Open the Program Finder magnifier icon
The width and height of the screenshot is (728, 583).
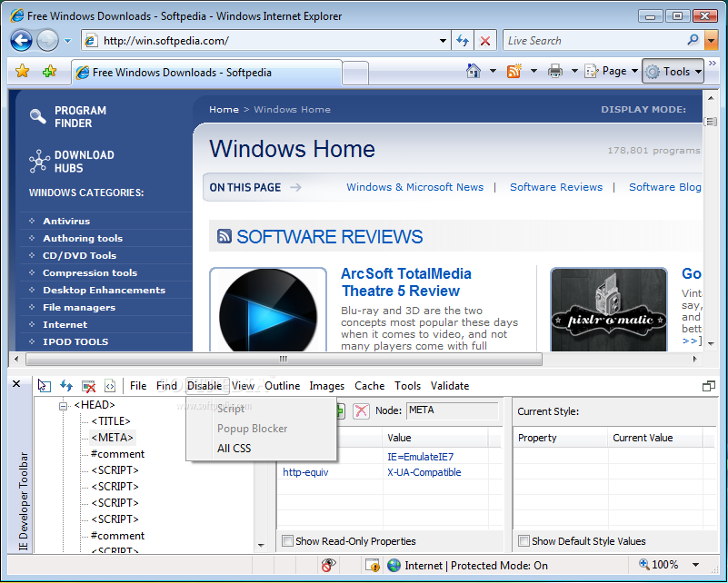[x=37, y=116]
